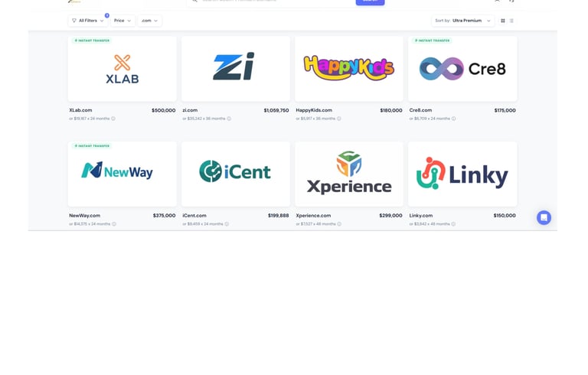Click the blue search button
Image resolution: width=588 pixels, height=375 pixels.
[x=370, y=2]
